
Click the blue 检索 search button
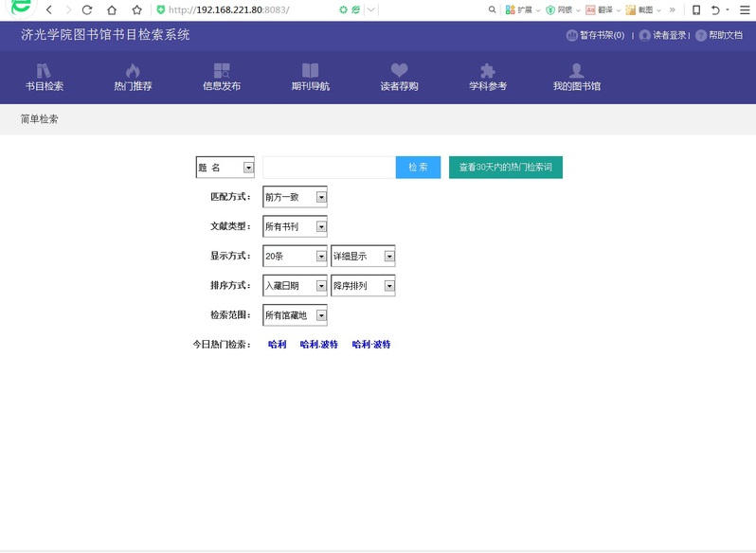418,167
